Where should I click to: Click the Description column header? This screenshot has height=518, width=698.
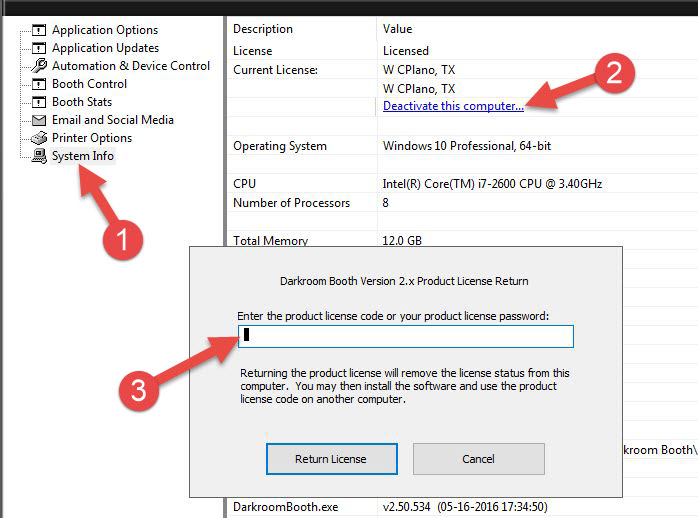(x=263, y=29)
